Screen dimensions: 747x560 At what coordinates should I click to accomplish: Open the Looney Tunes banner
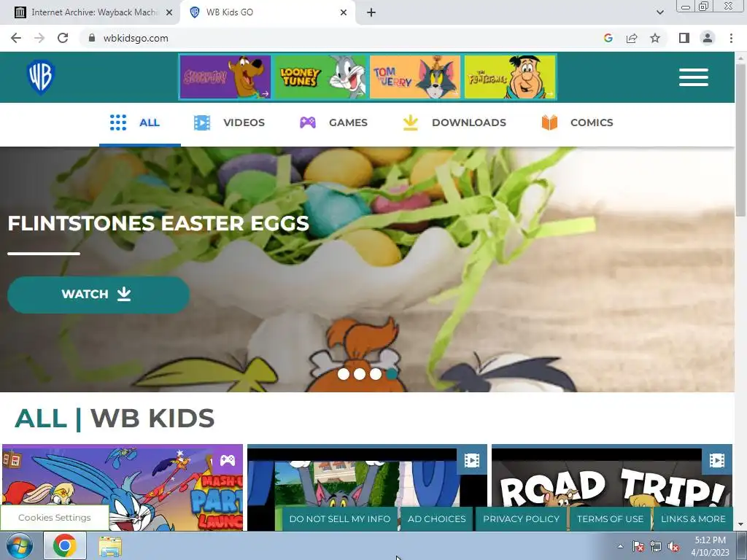point(320,77)
